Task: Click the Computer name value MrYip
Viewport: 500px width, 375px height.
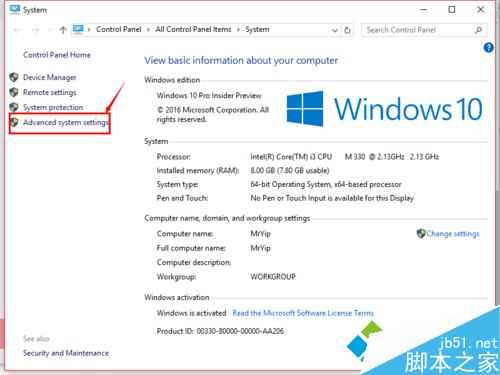Action: (x=260, y=234)
